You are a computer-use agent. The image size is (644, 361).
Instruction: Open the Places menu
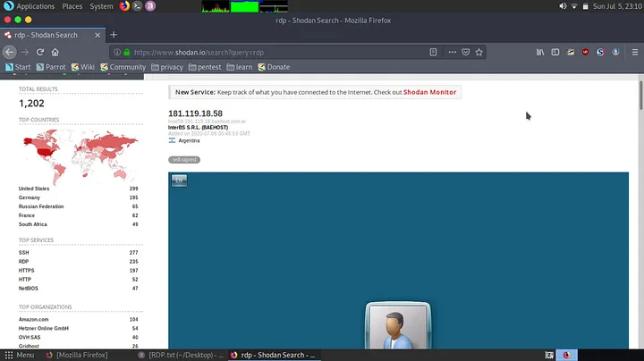pyautogui.click(x=72, y=6)
